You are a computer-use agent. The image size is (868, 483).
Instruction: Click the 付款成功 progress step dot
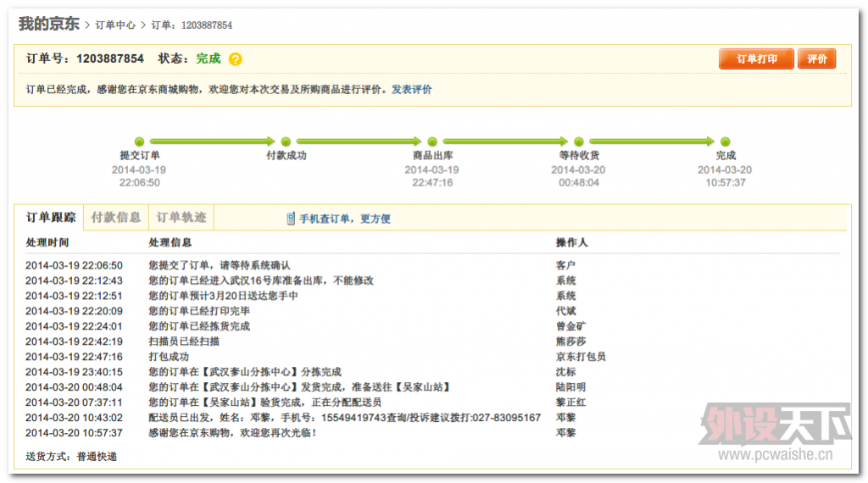click(286, 142)
